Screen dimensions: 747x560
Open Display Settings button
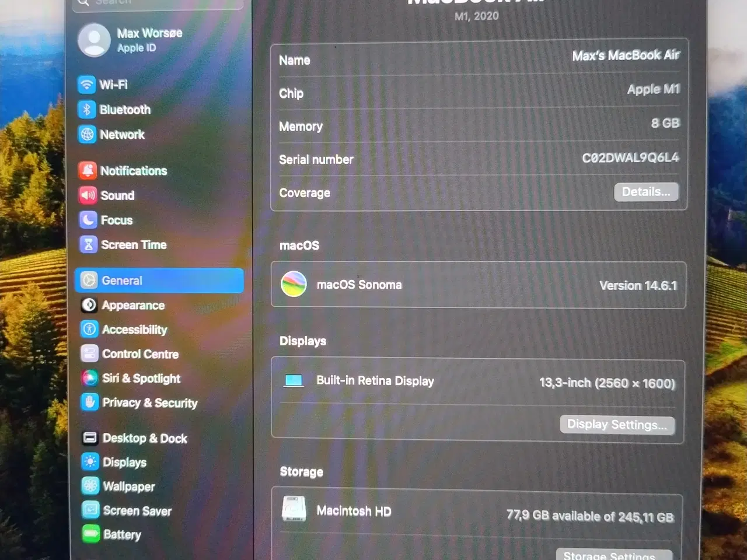coord(617,425)
